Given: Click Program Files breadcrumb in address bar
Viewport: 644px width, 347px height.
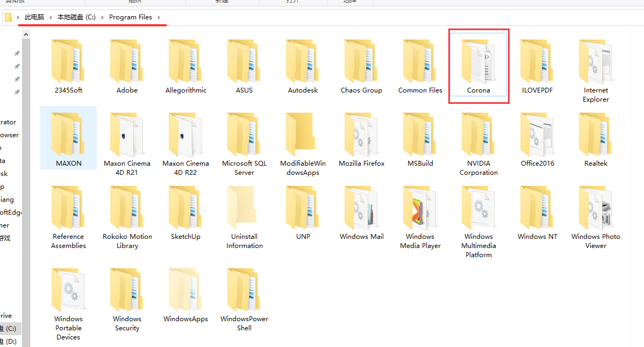Looking at the screenshot, I should coord(131,17).
